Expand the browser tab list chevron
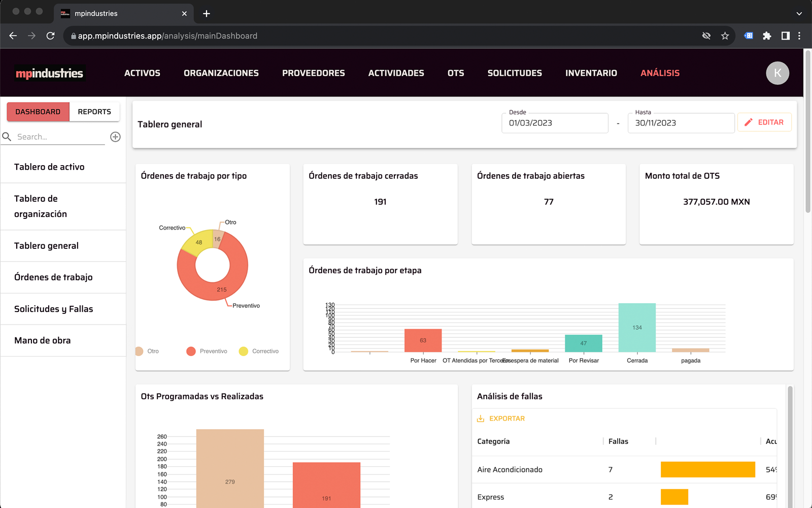This screenshot has height=508, width=812. [799, 14]
